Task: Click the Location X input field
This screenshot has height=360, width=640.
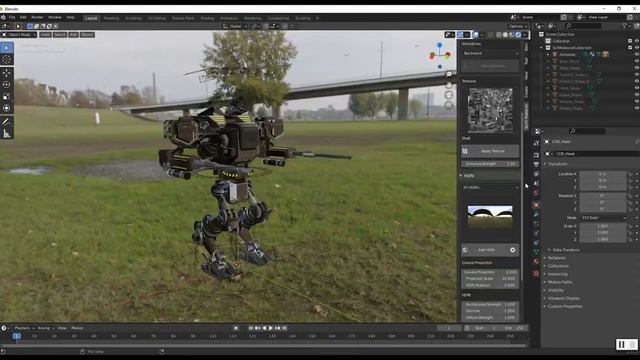Action: click(603, 174)
